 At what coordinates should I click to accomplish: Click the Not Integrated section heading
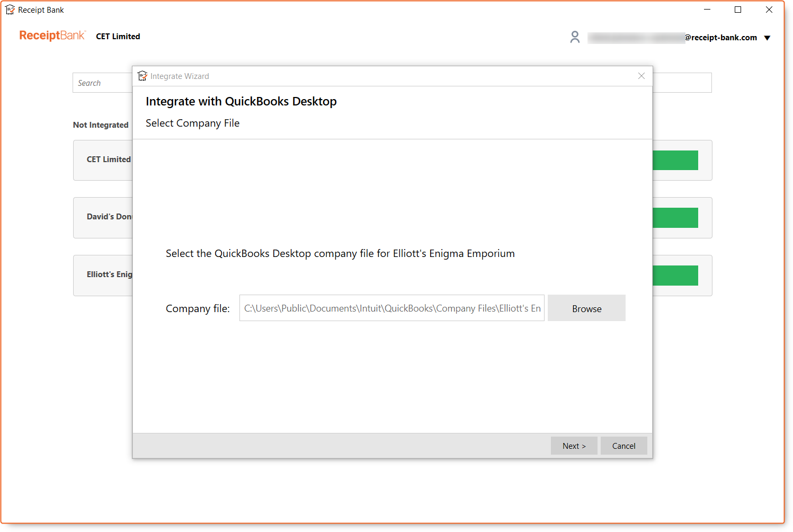click(101, 125)
